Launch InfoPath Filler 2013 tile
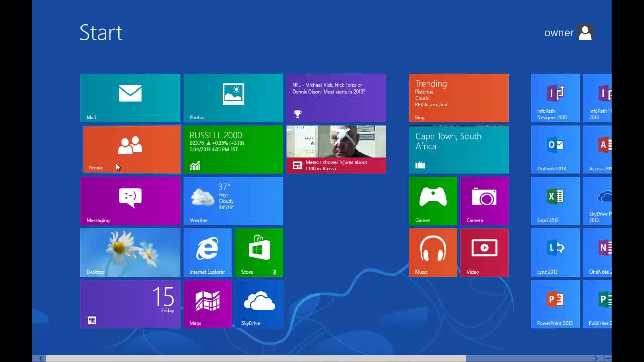The image size is (644, 362). (597, 98)
